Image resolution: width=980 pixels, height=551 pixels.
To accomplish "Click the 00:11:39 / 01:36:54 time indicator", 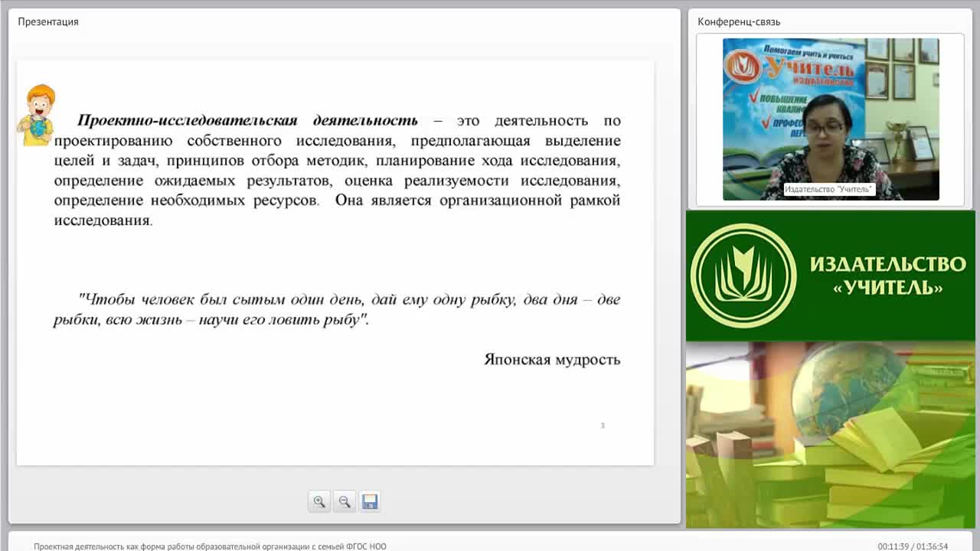I will [x=913, y=546].
